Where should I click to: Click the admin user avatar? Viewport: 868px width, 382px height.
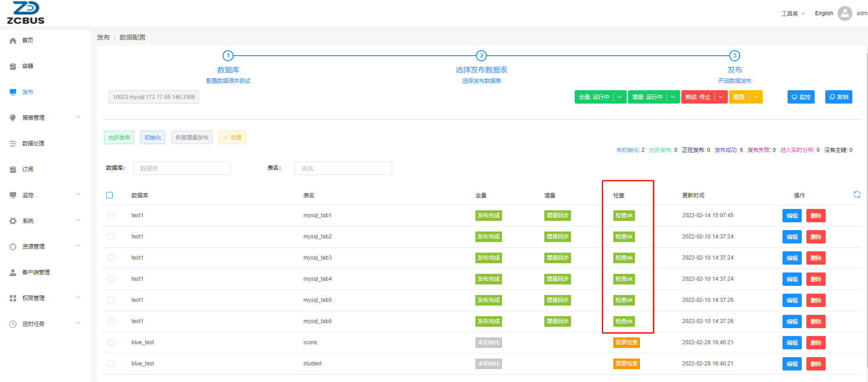[845, 13]
